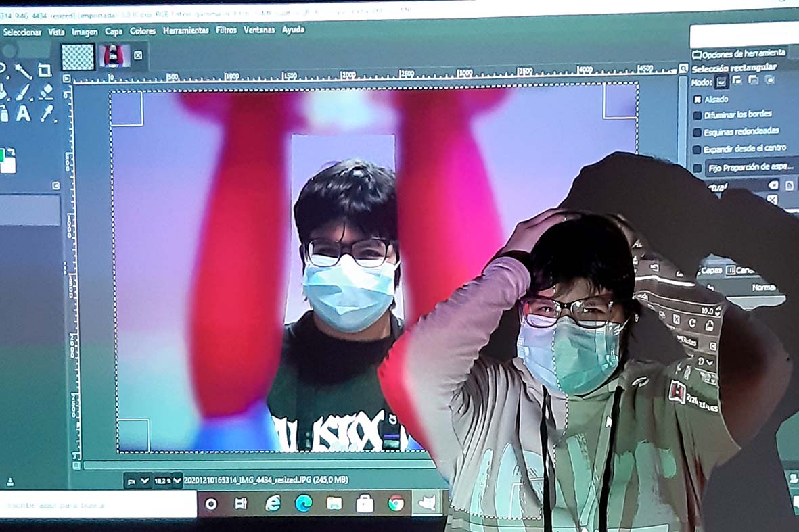The width and height of the screenshot is (799, 532).
Task: Enable Expandir desde el centro
Action: point(698,149)
